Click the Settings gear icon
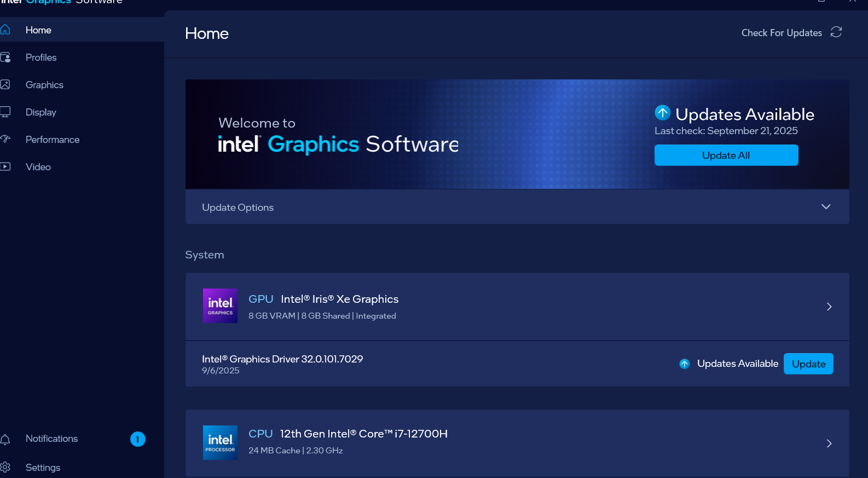 tap(5, 467)
